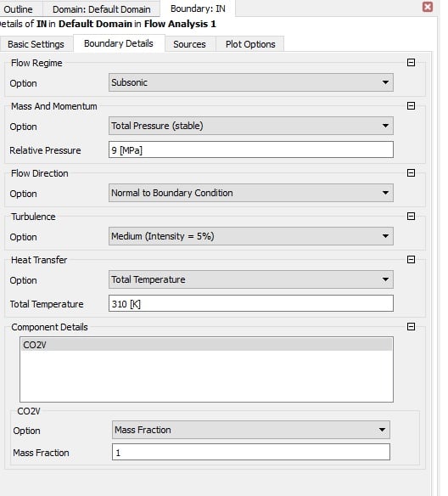
Task: Open the Boundary Details tab
Action: (x=119, y=43)
